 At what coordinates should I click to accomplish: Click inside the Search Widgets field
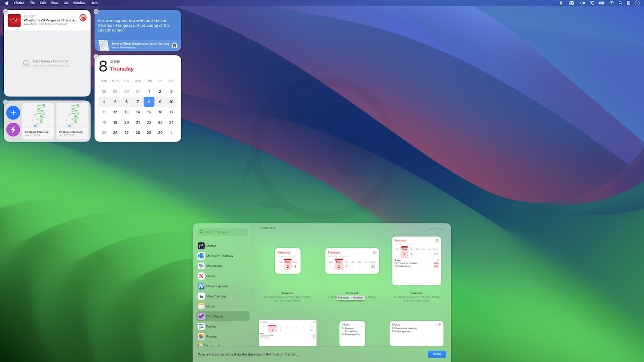coord(224,232)
